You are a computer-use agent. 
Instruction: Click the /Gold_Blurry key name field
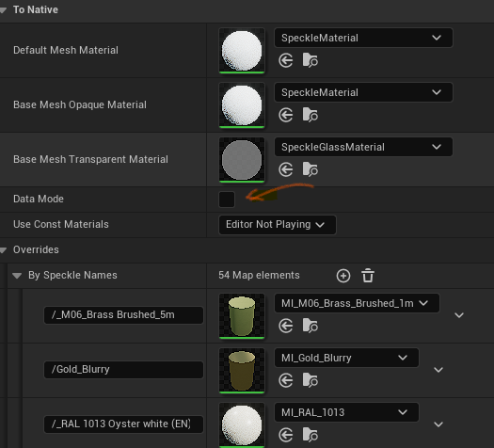(123, 369)
